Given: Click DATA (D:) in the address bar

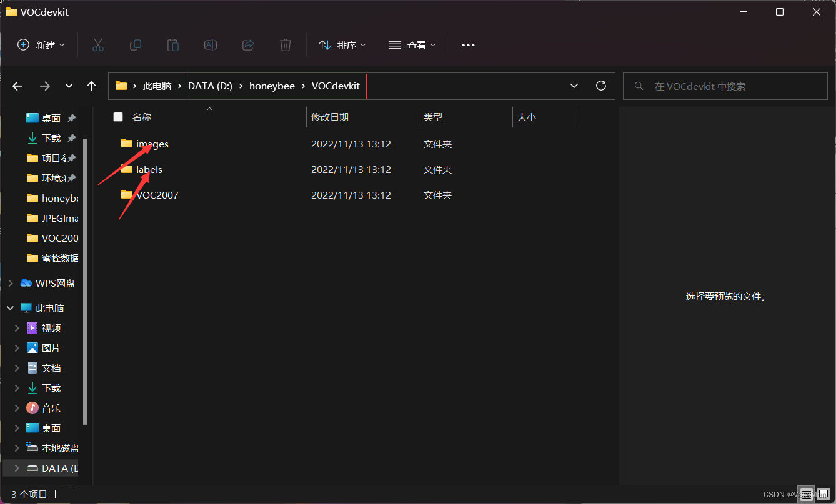Looking at the screenshot, I should click(x=210, y=86).
